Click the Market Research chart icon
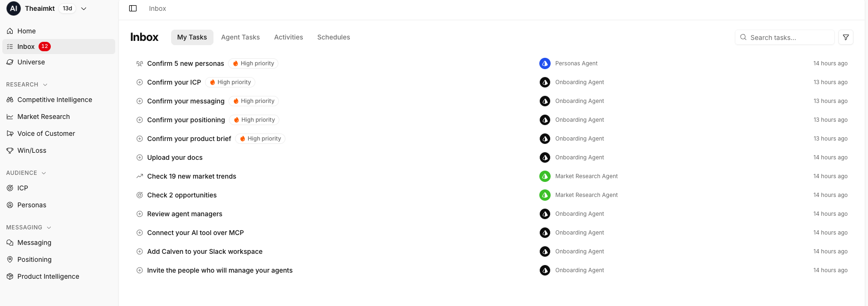 10,117
